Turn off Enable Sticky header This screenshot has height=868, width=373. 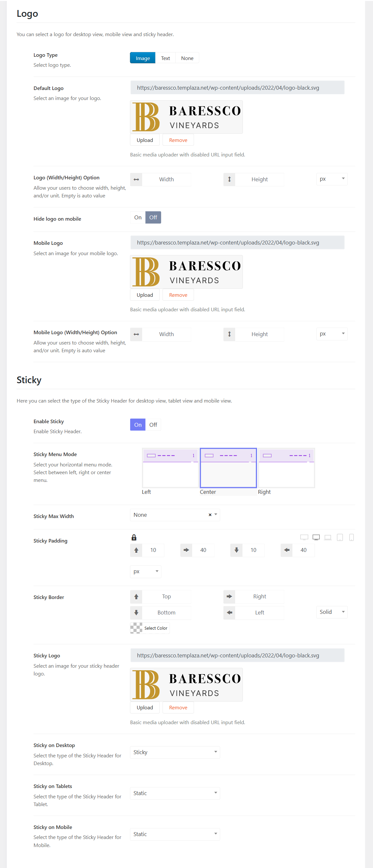coord(153,424)
